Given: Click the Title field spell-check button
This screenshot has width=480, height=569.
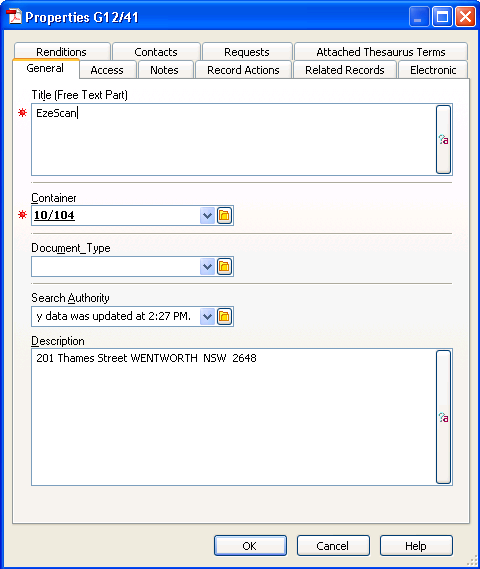Looking at the screenshot, I should pos(443,139).
